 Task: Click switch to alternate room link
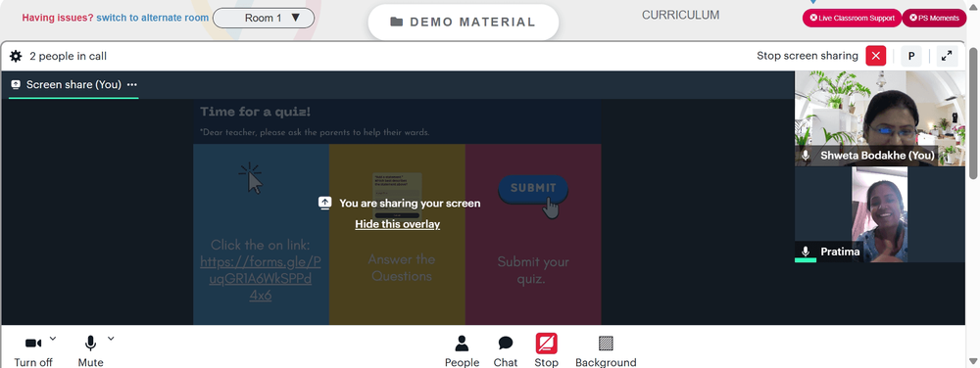coord(153,18)
